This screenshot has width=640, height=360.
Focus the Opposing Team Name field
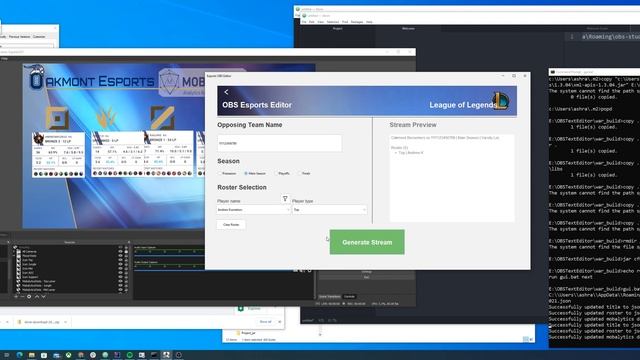[x=279, y=143]
